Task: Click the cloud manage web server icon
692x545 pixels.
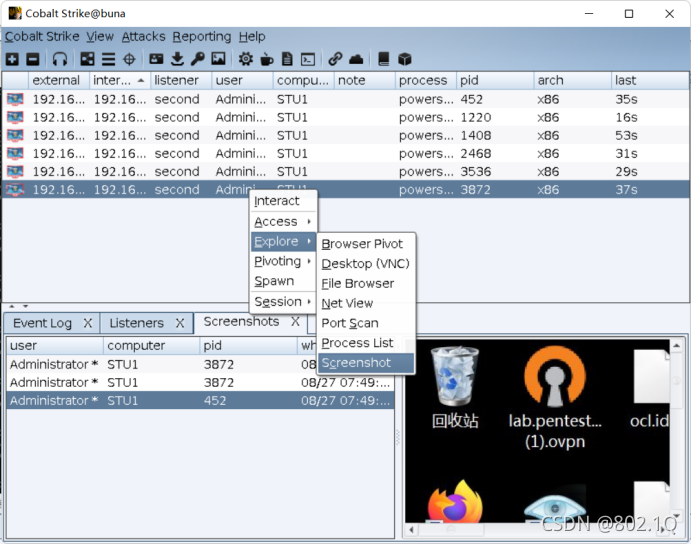Action: tap(356, 59)
